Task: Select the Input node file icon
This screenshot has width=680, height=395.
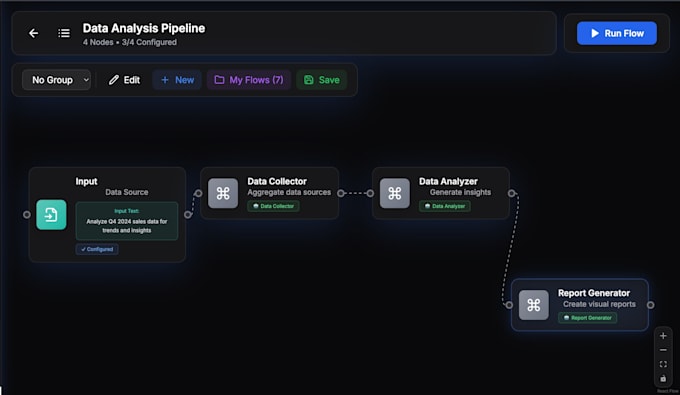Action: 51,215
